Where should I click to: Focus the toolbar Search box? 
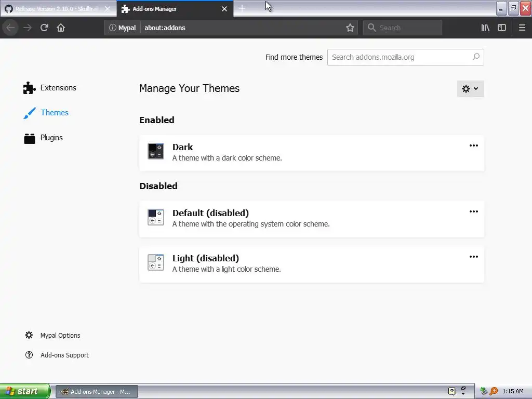(x=403, y=28)
